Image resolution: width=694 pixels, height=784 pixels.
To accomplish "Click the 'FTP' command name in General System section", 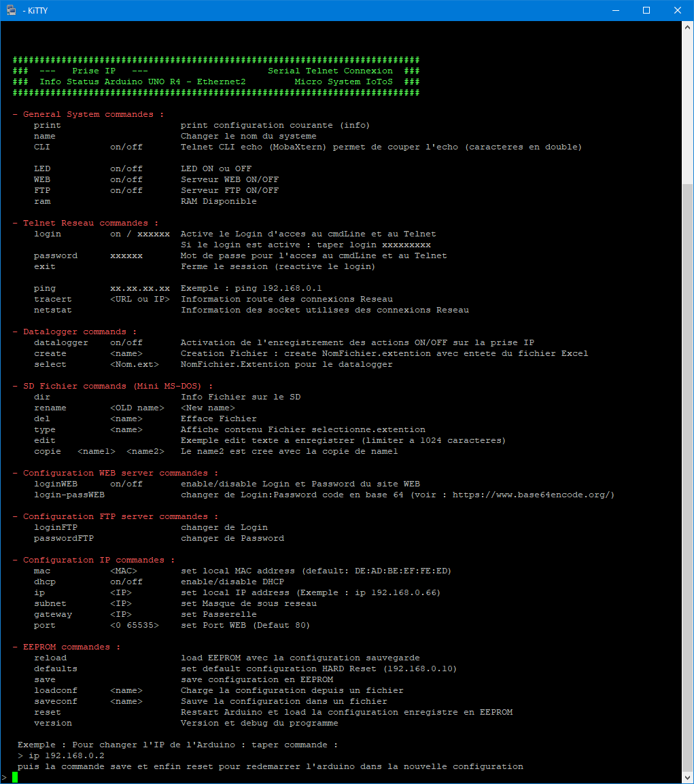I will pyautogui.click(x=42, y=190).
